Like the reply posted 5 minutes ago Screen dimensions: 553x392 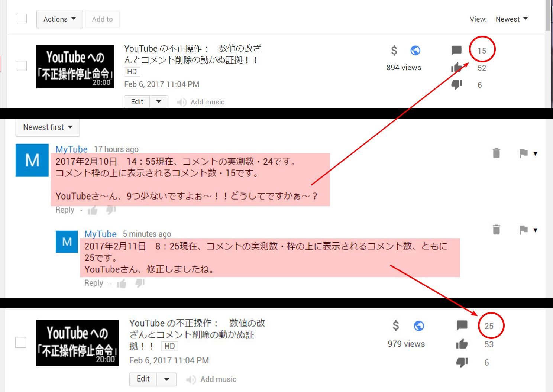(122, 284)
